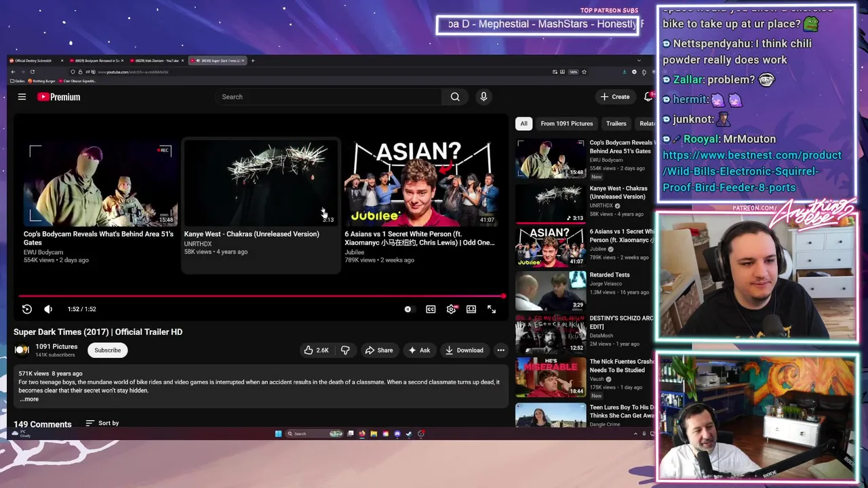Mute the video volume speaker icon
868x488 pixels.
48,309
